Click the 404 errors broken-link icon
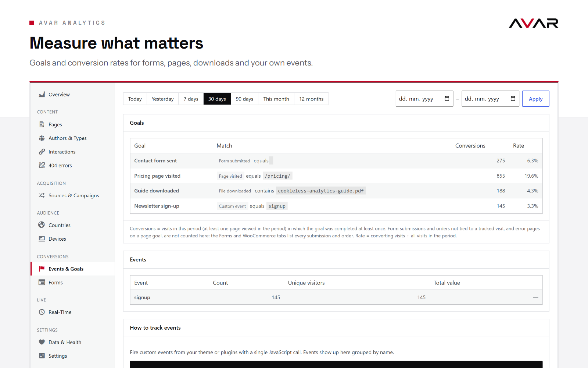The width and height of the screenshot is (588, 368). click(x=42, y=165)
